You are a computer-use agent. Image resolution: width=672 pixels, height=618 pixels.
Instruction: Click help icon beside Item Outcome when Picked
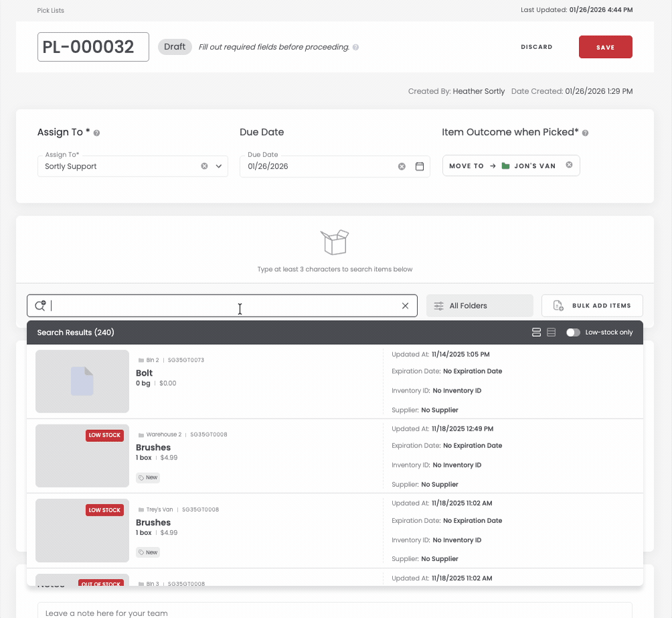(x=585, y=133)
